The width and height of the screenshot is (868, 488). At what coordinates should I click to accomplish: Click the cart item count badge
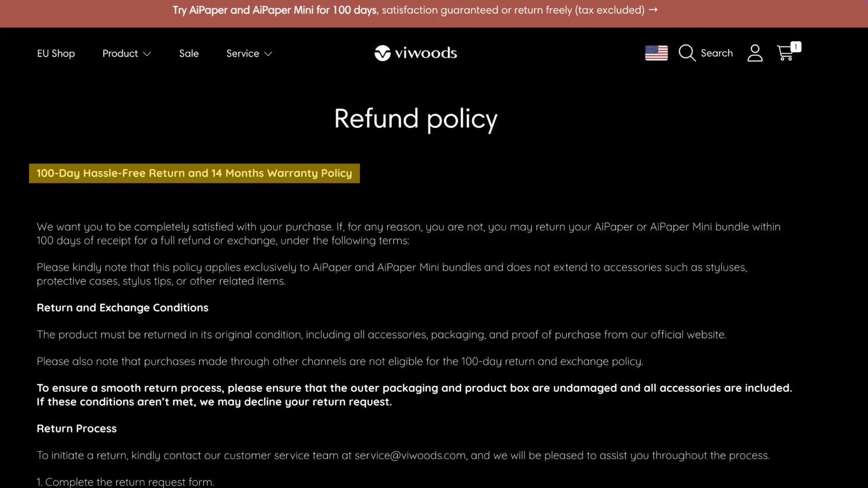coord(795,47)
